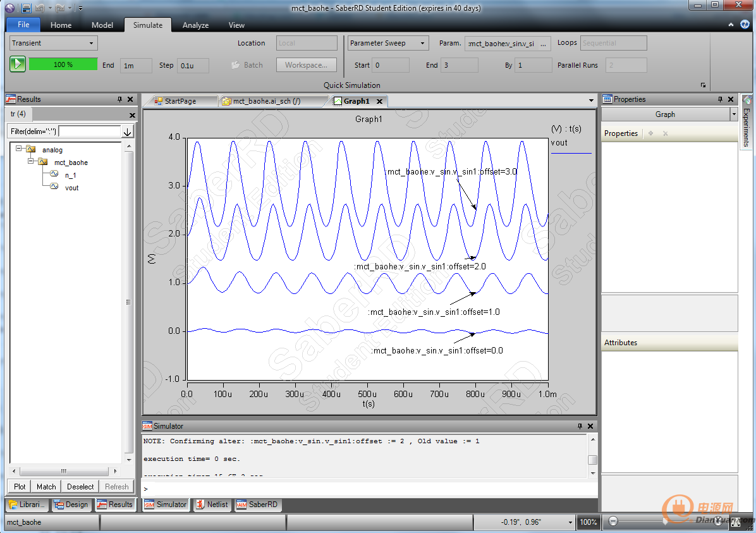Viewport: 756px width, 533px height.
Task: Open the Experiments side tab
Action: coord(747,121)
